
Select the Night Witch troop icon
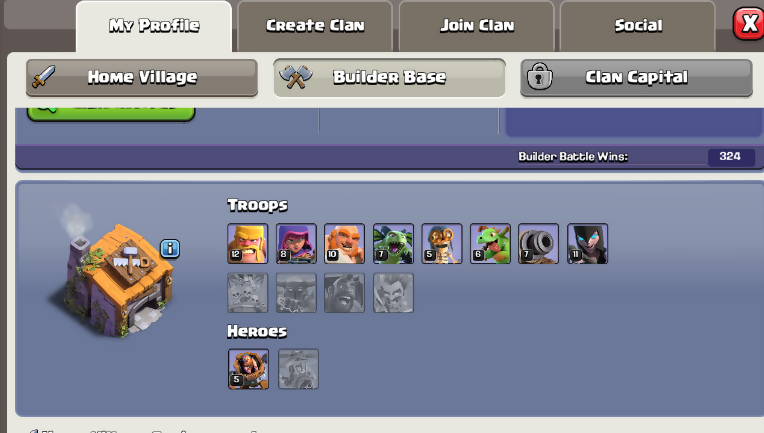[587, 244]
